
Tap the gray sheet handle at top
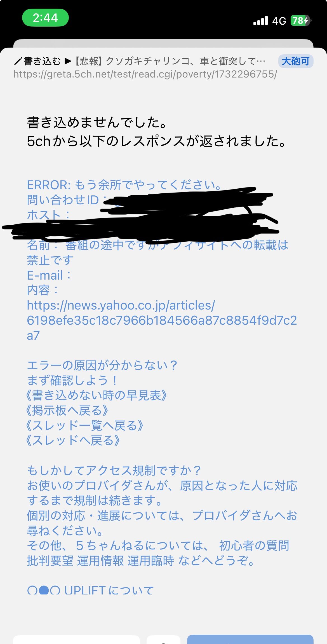tap(163, 43)
